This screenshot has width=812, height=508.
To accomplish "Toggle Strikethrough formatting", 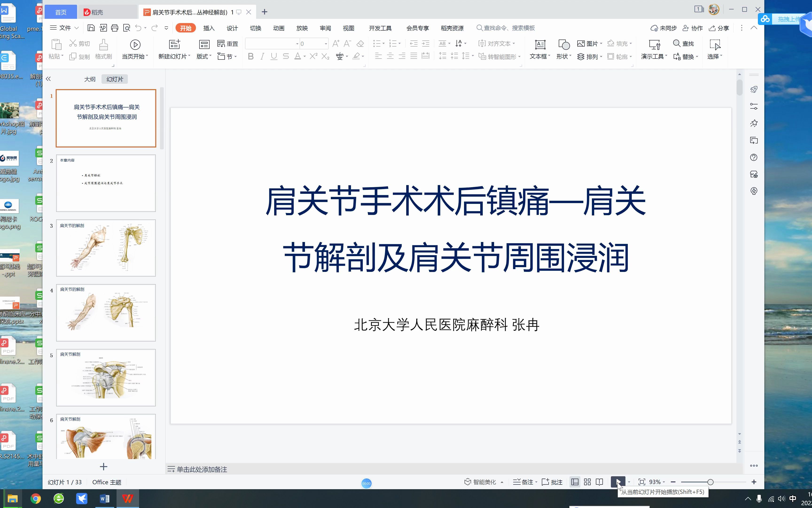I will pyautogui.click(x=286, y=56).
